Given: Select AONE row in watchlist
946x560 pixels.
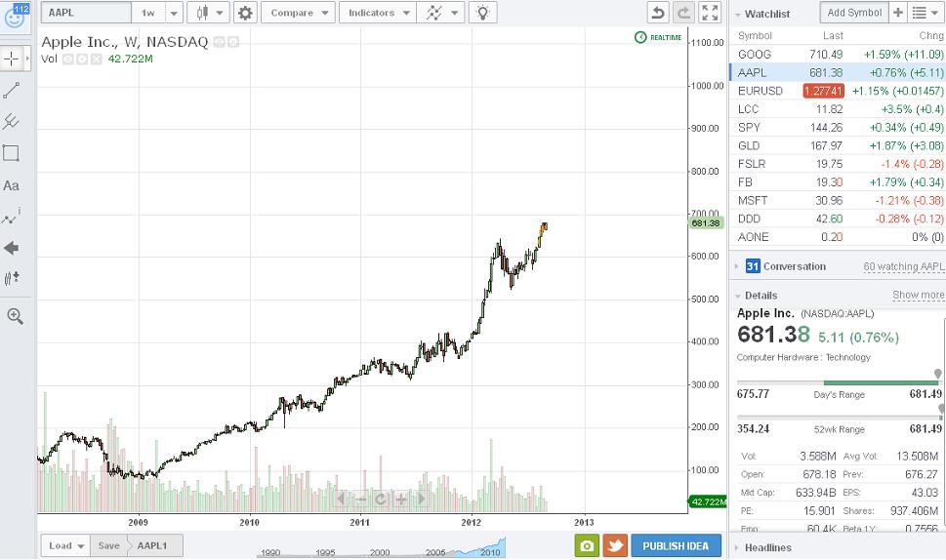Looking at the screenshot, I should [x=838, y=237].
